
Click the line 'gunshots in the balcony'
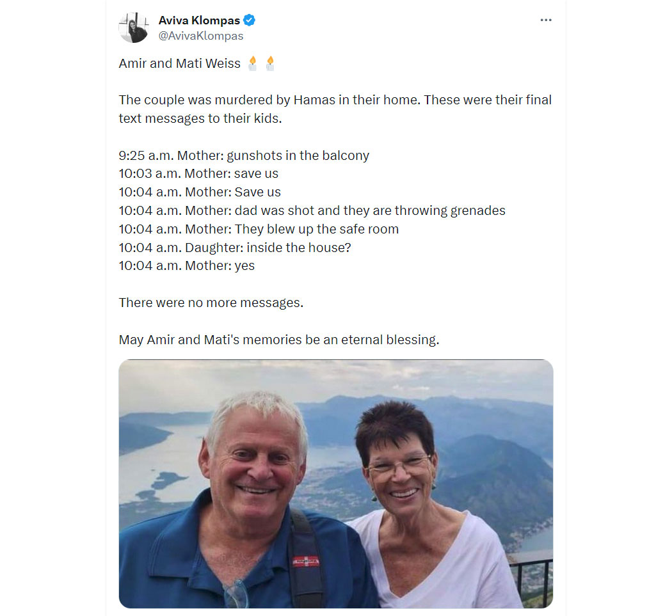[244, 155]
